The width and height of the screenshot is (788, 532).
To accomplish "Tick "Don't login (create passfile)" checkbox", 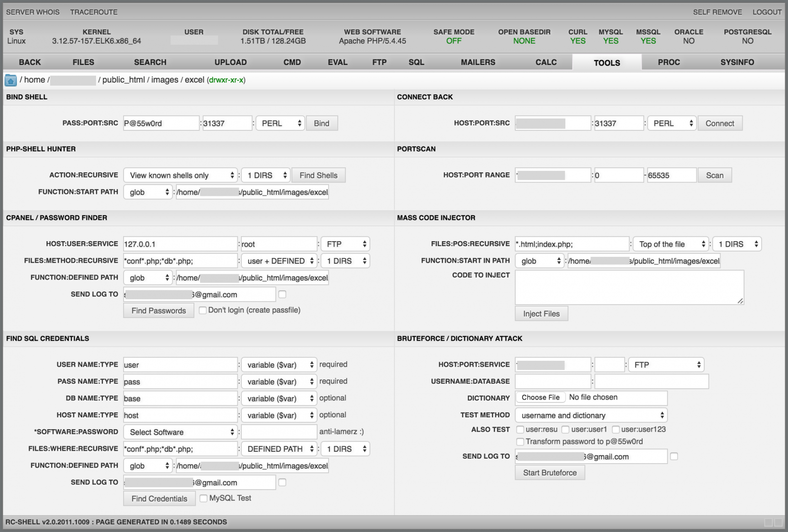I will (x=202, y=310).
